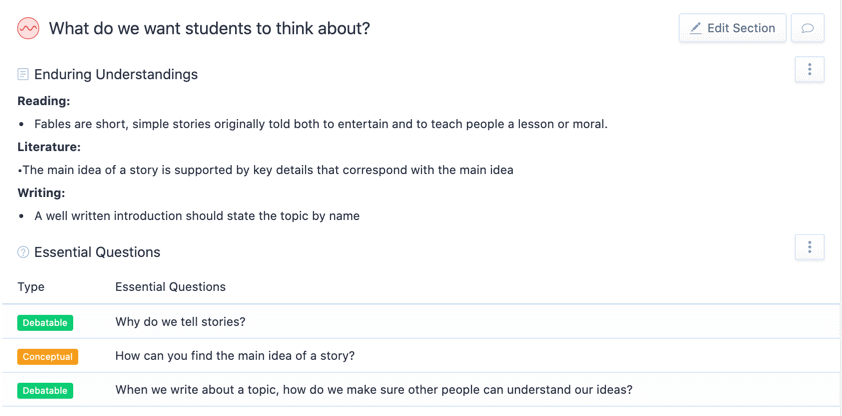Click the Enduring Understandings document icon
The height and width of the screenshot is (416, 842).
pyautogui.click(x=23, y=74)
